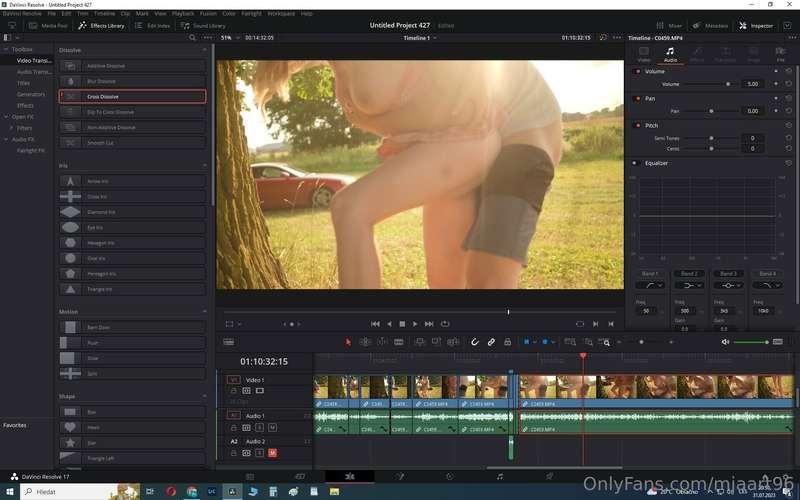Open the Metadata panel
The image size is (800, 500).
coord(710,26)
